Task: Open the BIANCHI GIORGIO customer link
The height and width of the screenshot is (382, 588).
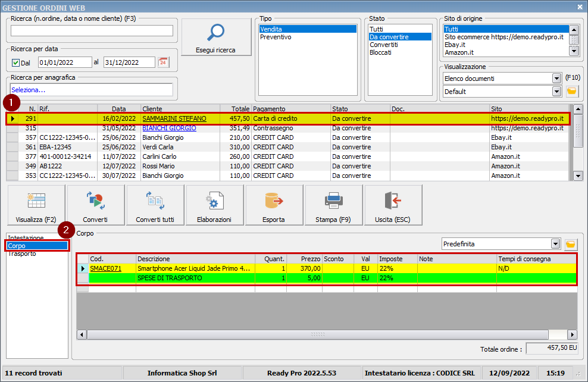Action: point(169,128)
